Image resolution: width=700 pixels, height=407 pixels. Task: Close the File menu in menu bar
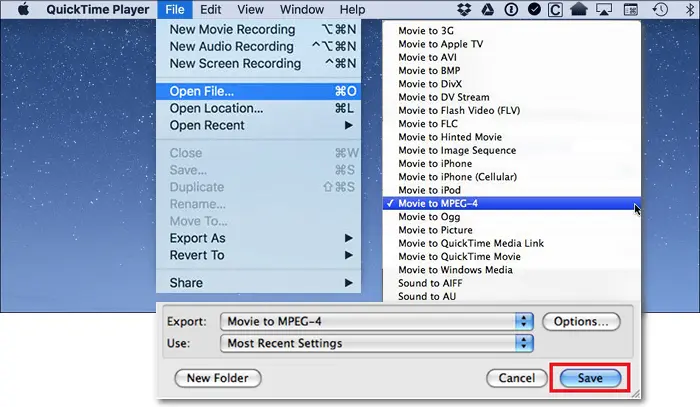[175, 9]
